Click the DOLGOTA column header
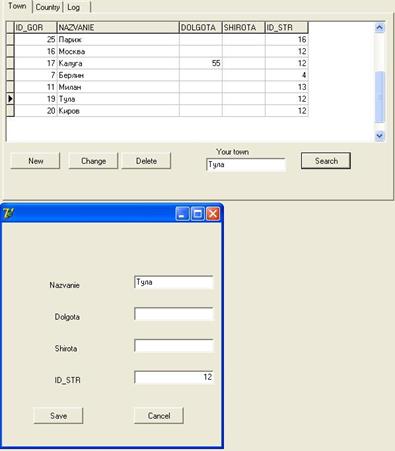This screenshot has height=451, width=395. tap(201, 27)
